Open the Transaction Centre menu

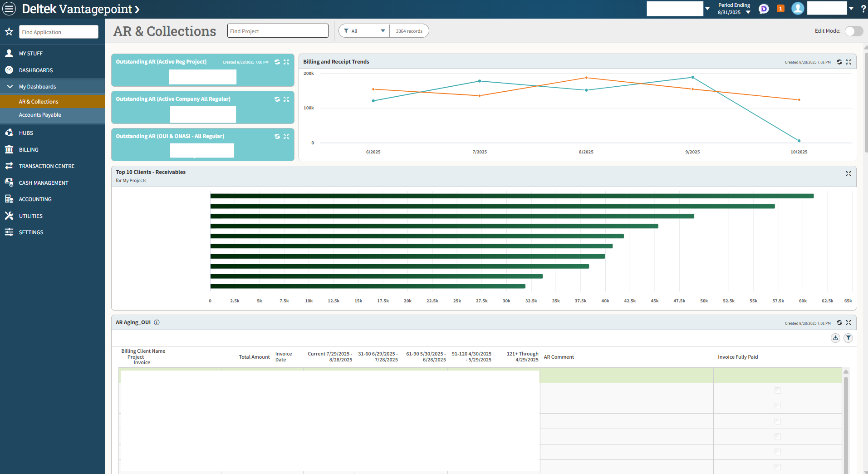click(x=46, y=166)
